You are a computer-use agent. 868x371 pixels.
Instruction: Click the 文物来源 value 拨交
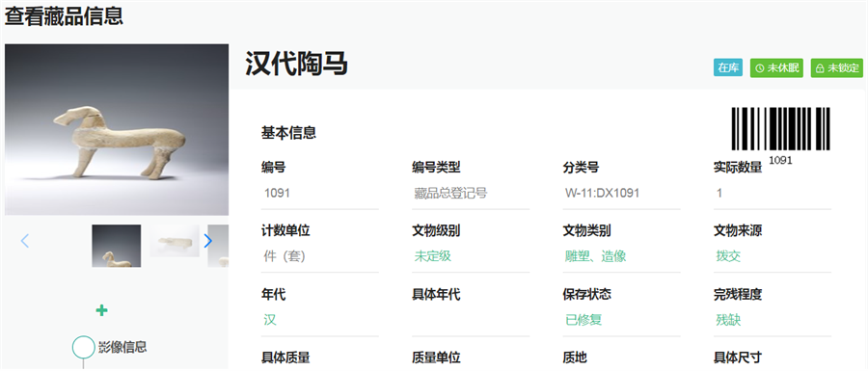pos(728,256)
